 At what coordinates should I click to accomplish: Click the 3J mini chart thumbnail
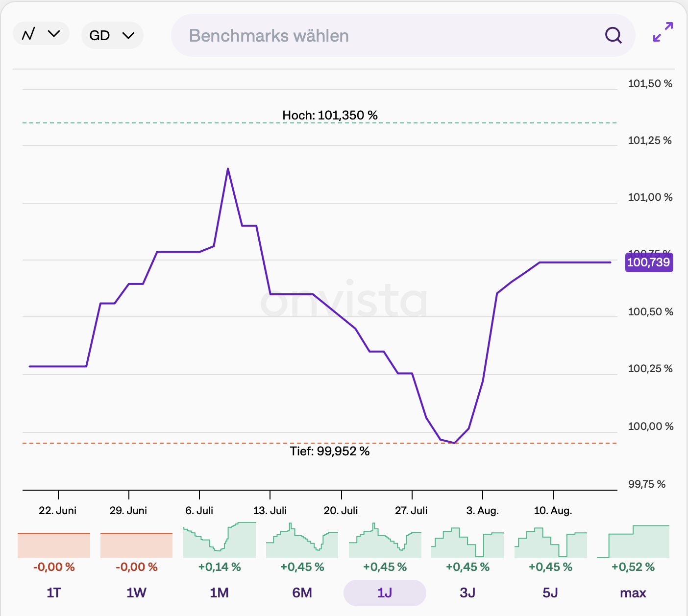[467, 542]
